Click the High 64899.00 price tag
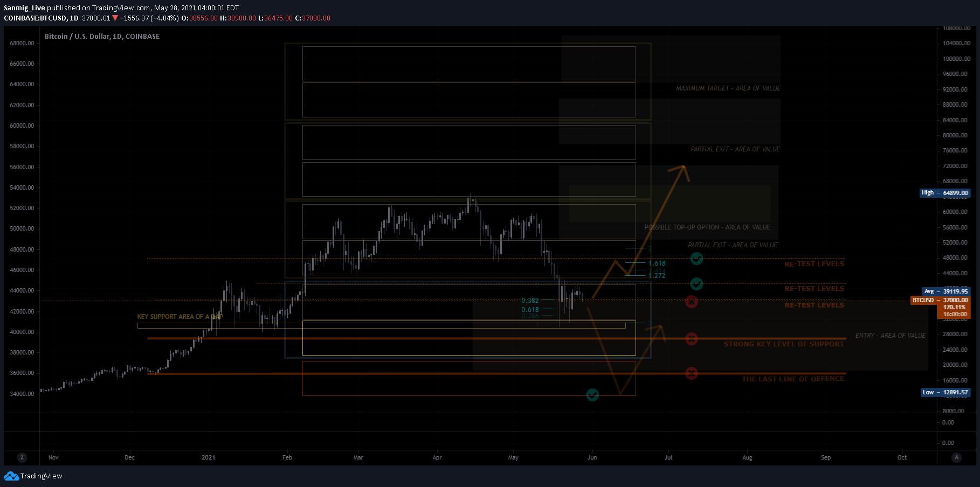Viewport: 980px width, 487px height. point(945,193)
